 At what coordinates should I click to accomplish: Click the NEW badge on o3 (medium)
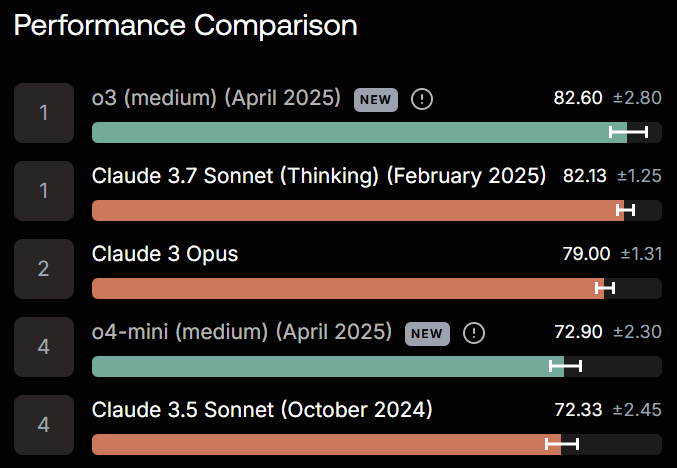point(376,100)
